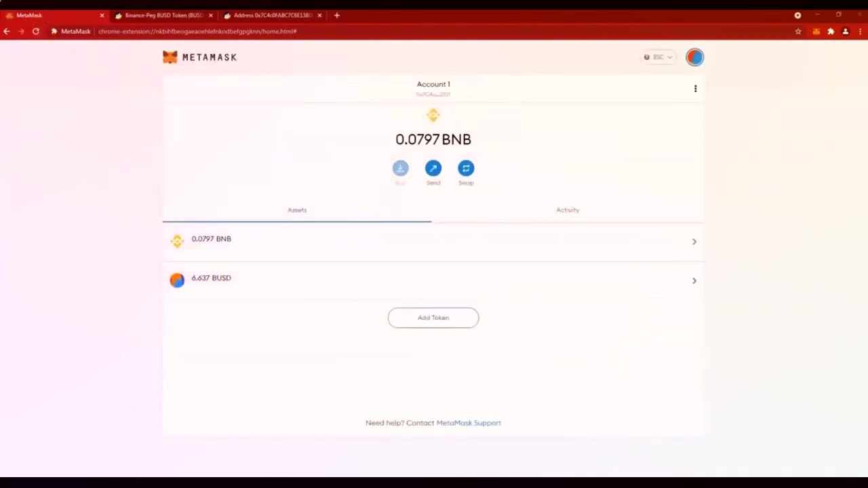Viewport: 868px width, 488px height.
Task: Bookmark this page with the star icon
Action: [x=798, y=31]
